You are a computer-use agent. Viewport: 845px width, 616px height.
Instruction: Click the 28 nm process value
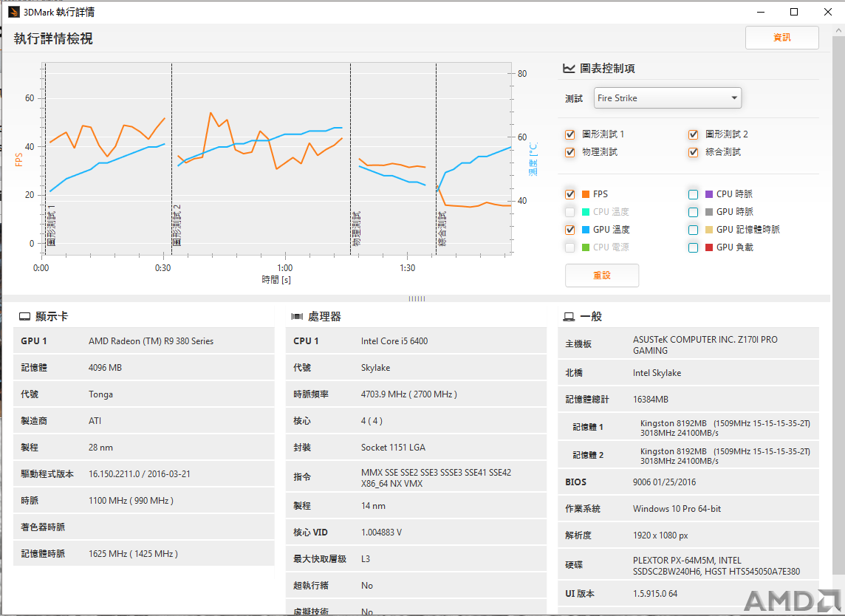pyautogui.click(x=100, y=448)
